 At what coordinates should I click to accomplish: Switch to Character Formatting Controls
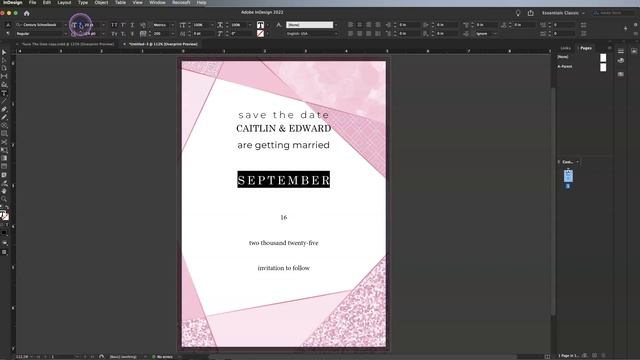8,25
